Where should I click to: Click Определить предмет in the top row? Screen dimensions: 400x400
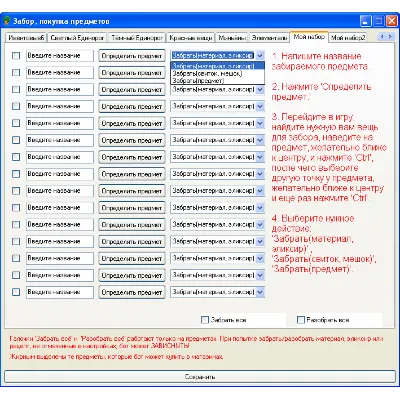132,56
